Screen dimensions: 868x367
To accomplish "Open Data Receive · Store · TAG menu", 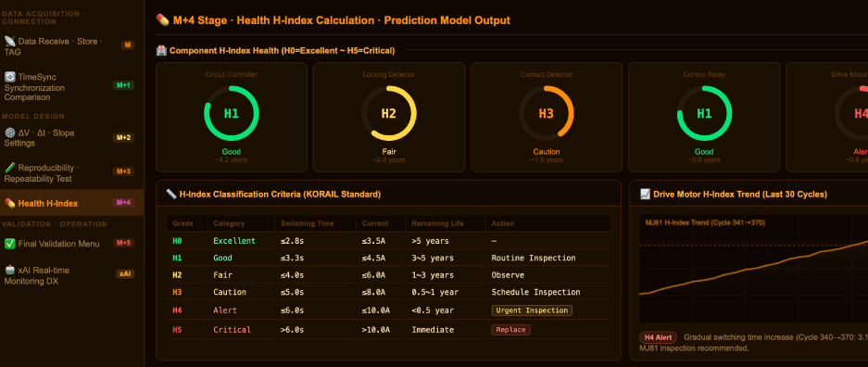I will pos(72,46).
